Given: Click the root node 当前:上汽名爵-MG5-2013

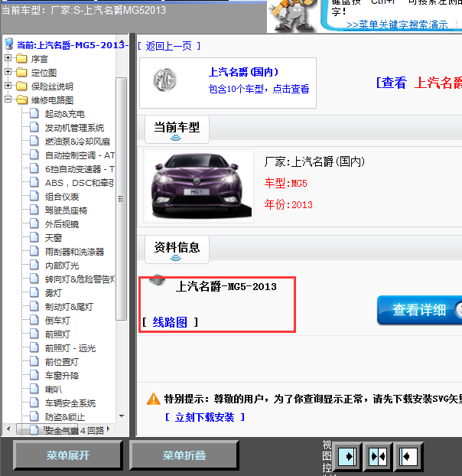Looking at the screenshot, I should pos(72,45).
